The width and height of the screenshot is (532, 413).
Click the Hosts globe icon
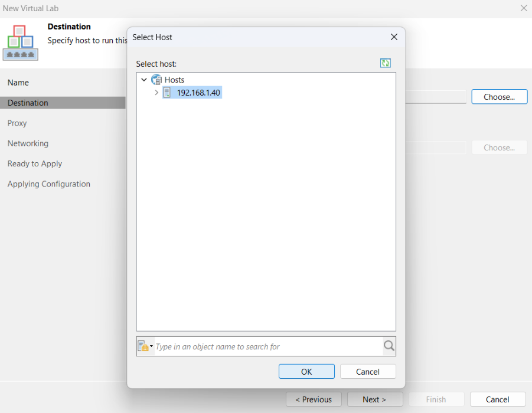(156, 80)
